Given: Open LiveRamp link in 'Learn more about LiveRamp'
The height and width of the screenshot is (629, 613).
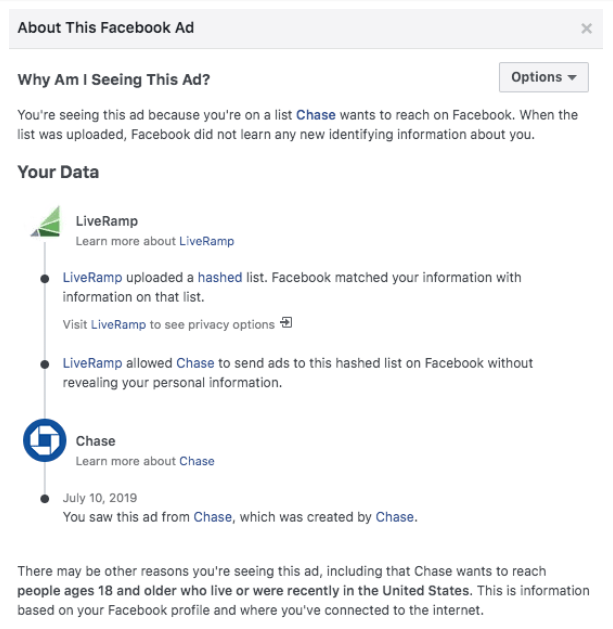Looking at the screenshot, I should tap(206, 241).
